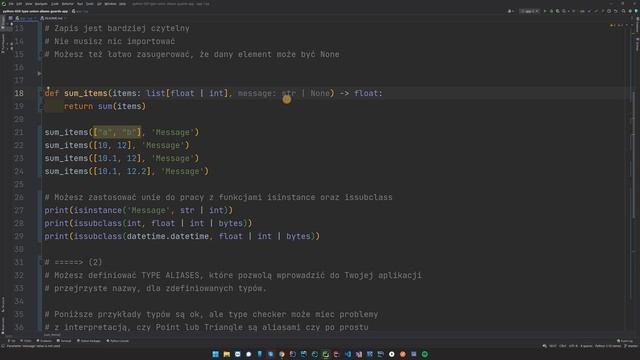Click the Git history clock icon
640x360 pixels.
(609, 11)
